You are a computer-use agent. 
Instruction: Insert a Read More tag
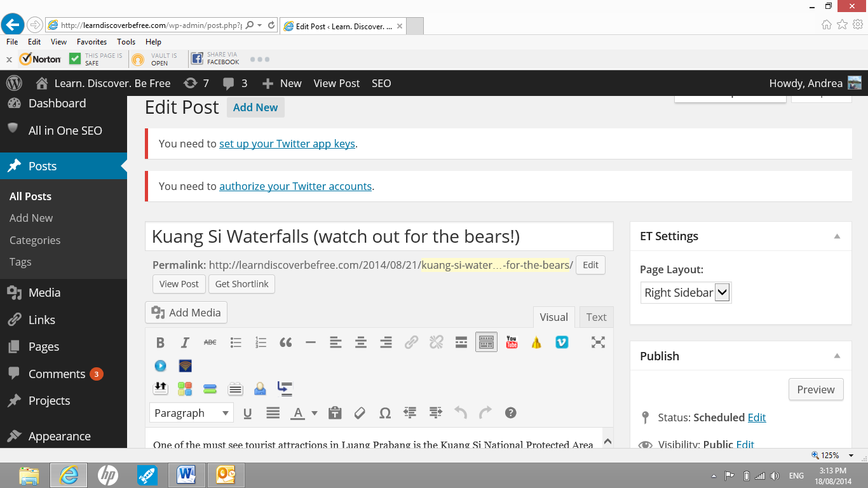[x=461, y=342]
